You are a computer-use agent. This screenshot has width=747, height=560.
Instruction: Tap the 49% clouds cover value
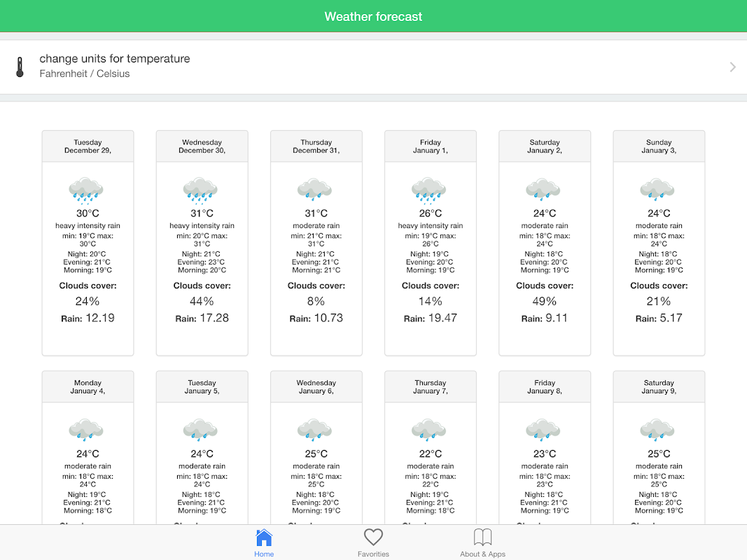click(545, 302)
